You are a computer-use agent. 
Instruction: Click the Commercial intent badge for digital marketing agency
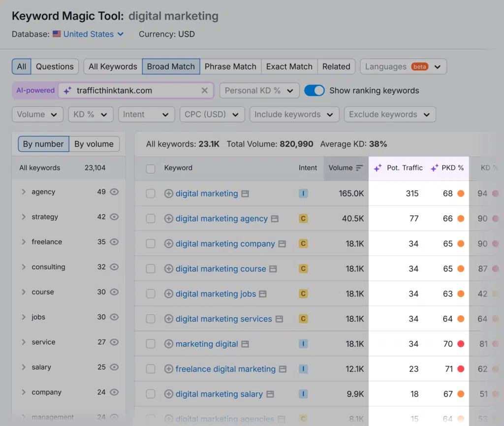point(304,218)
